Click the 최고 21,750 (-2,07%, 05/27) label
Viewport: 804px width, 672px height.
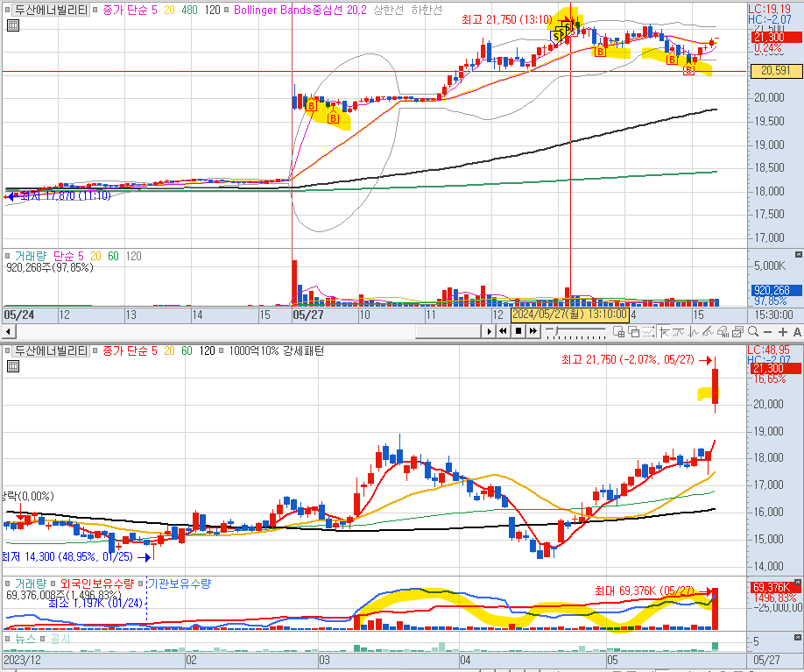pyautogui.click(x=628, y=360)
